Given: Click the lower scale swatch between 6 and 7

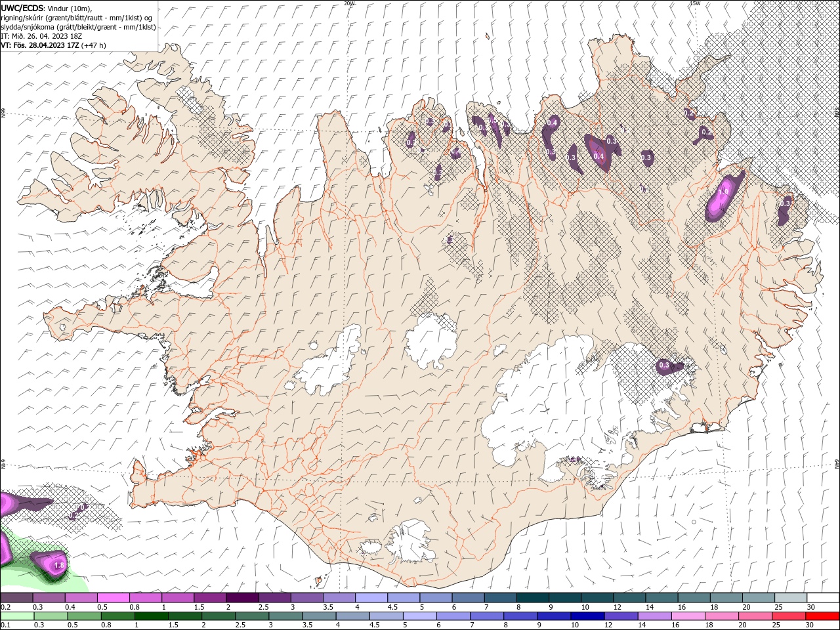Looking at the screenshot, I should tap(453, 616).
